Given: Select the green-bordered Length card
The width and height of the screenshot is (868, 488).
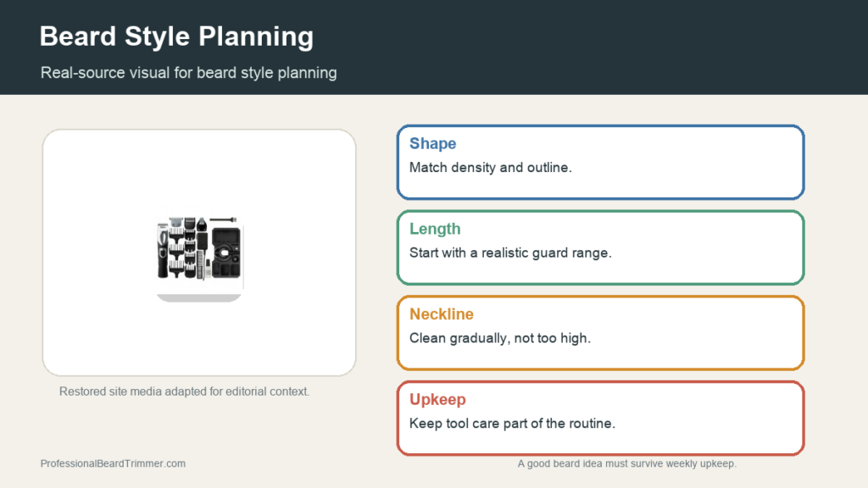Looking at the screenshot, I should tap(601, 247).
